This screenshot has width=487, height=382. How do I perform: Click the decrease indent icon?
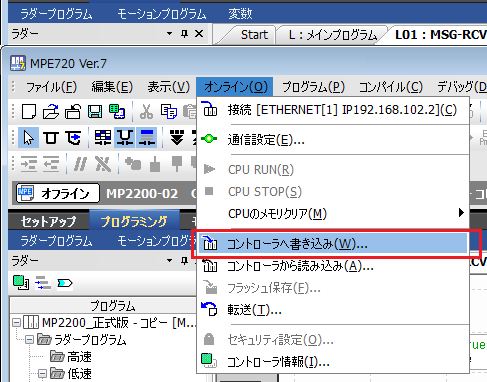pyautogui.click(x=51, y=164)
